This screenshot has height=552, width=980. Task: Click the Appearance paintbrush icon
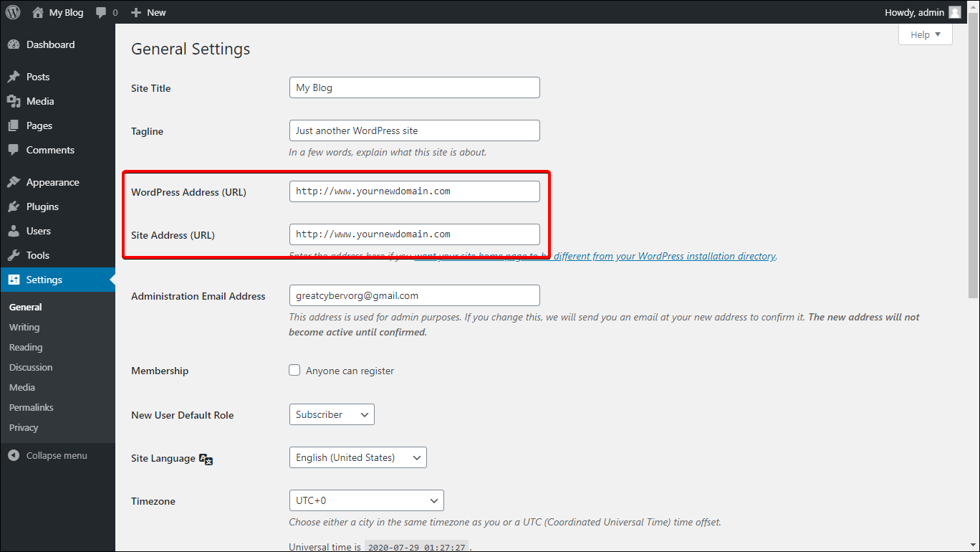coord(14,182)
